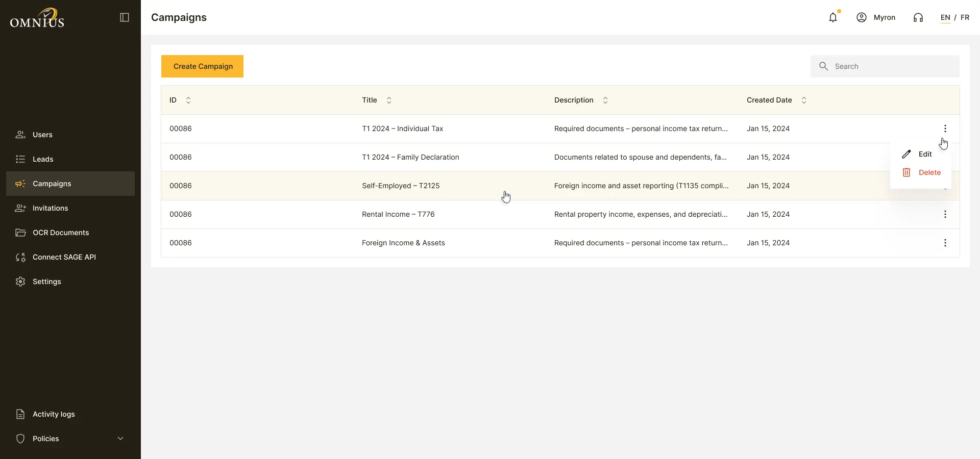Go to Invitations page
This screenshot has height=459, width=980.
70,208
